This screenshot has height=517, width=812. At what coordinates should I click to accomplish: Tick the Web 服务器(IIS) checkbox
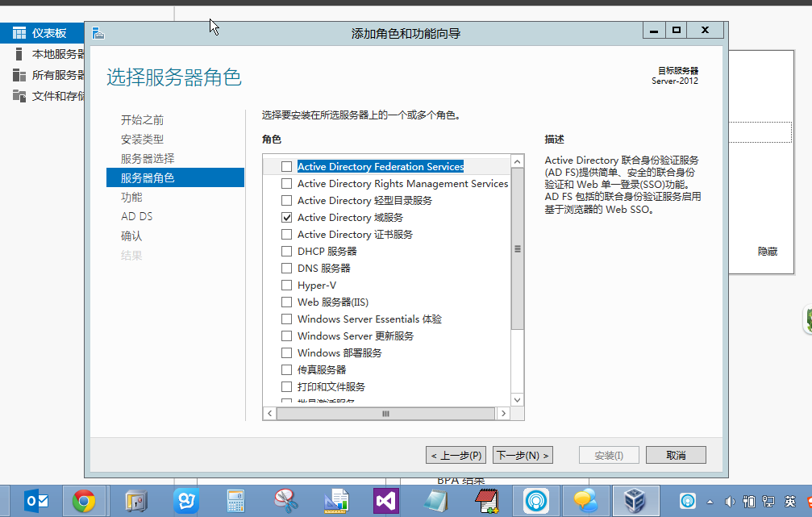pos(286,302)
